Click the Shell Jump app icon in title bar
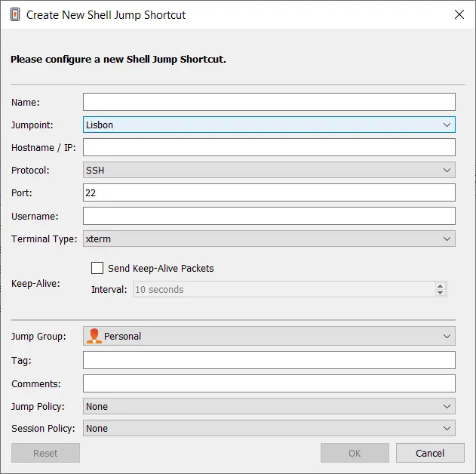This screenshot has height=474, width=476. pos(15,14)
